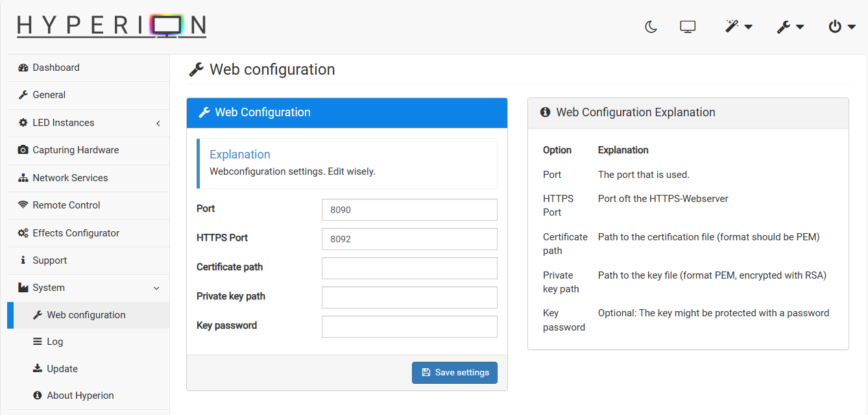Open the power button dropdown menu
The image size is (868, 415).
pos(841,27)
